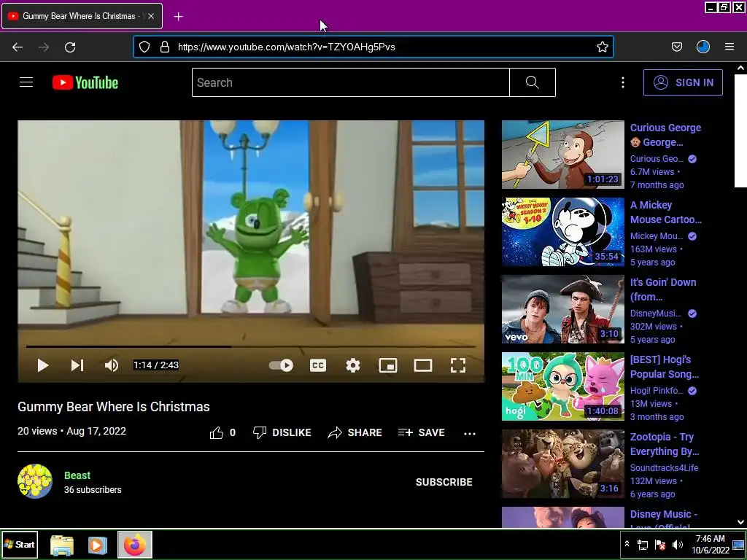Skip to next video

(x=77, y=365)
